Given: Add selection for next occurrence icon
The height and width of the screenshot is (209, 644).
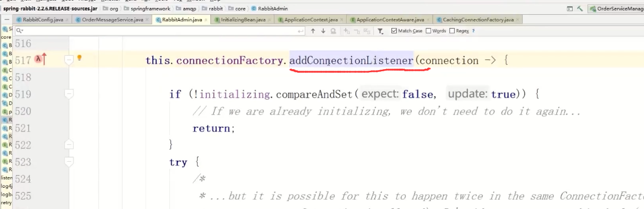Looking at the screenshot, I should [347, 31].
